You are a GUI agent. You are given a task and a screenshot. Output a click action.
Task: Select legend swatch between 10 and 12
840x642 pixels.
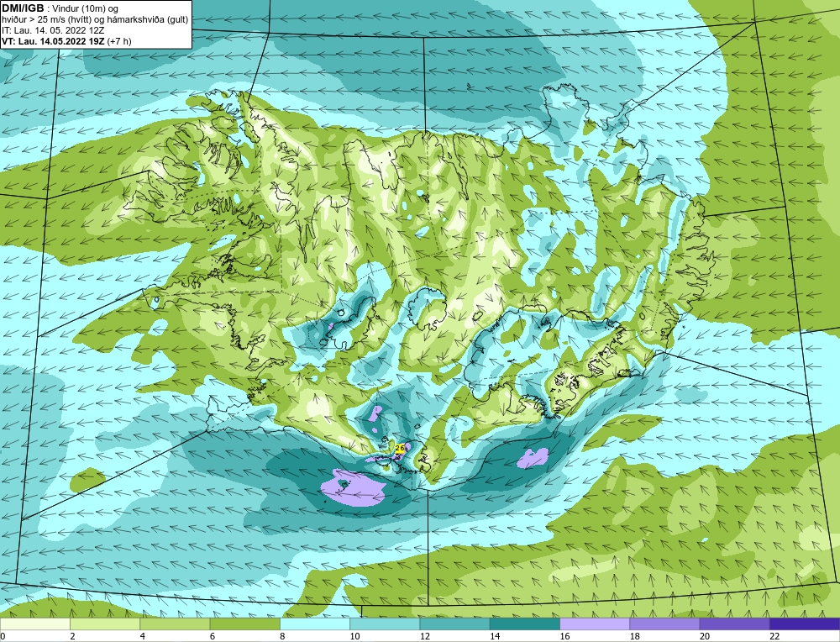click(x=385, y=624)
